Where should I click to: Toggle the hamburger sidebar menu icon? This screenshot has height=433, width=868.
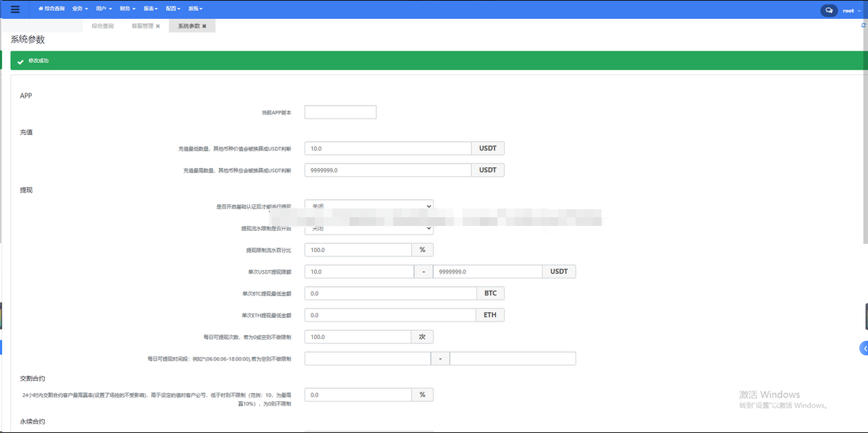pos(15,9)
